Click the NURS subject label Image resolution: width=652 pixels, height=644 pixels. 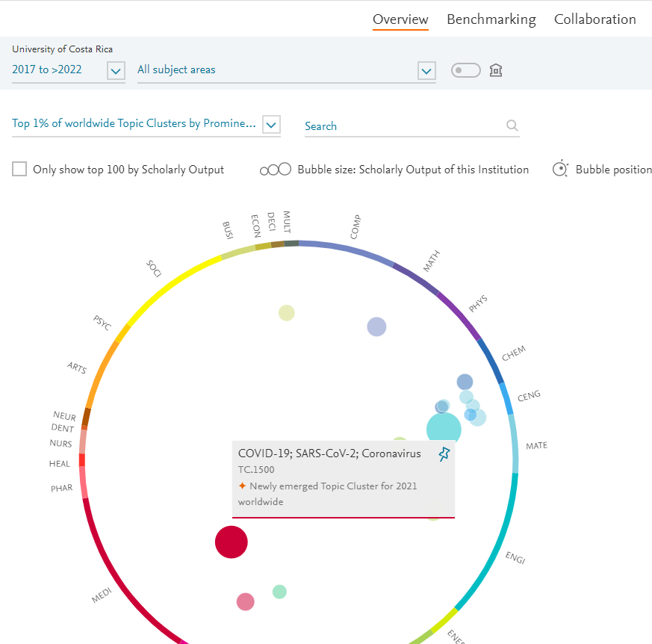point(60,444)
